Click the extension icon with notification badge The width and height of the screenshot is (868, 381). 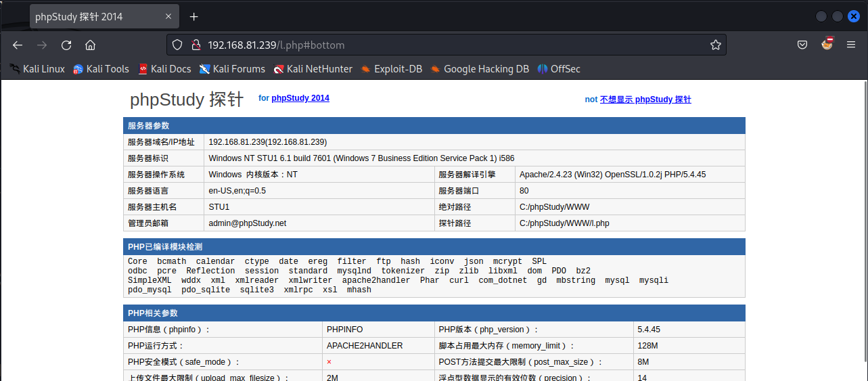tap(827, 45)
